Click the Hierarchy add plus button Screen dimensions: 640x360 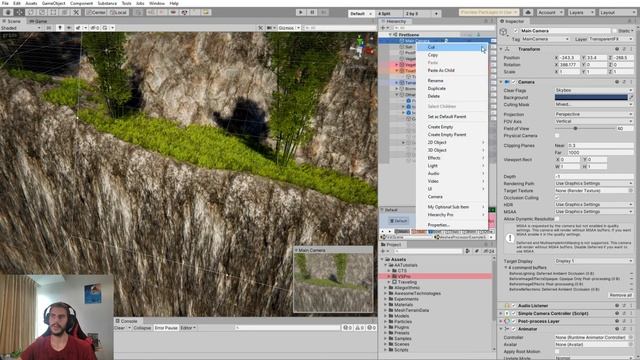tap(384, 28)
